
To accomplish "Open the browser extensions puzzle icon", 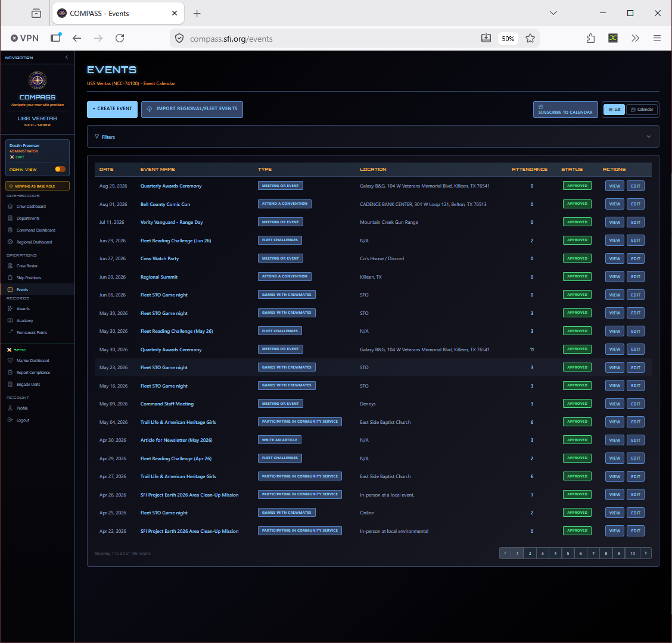I will coord(590,38).
